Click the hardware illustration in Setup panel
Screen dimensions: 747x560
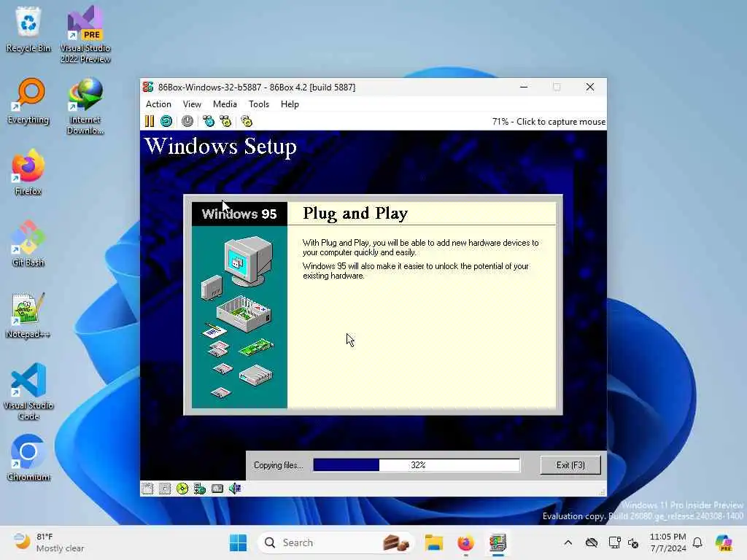coord(239,316)
